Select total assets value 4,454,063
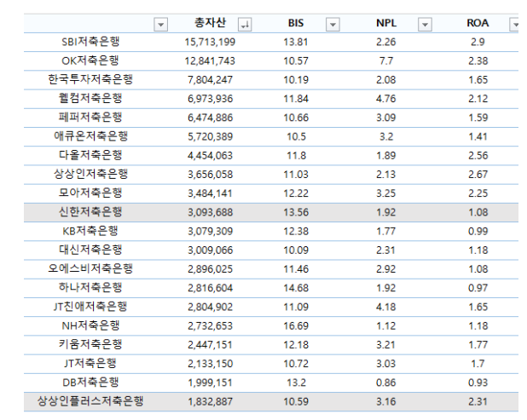 tap(210, 155)
